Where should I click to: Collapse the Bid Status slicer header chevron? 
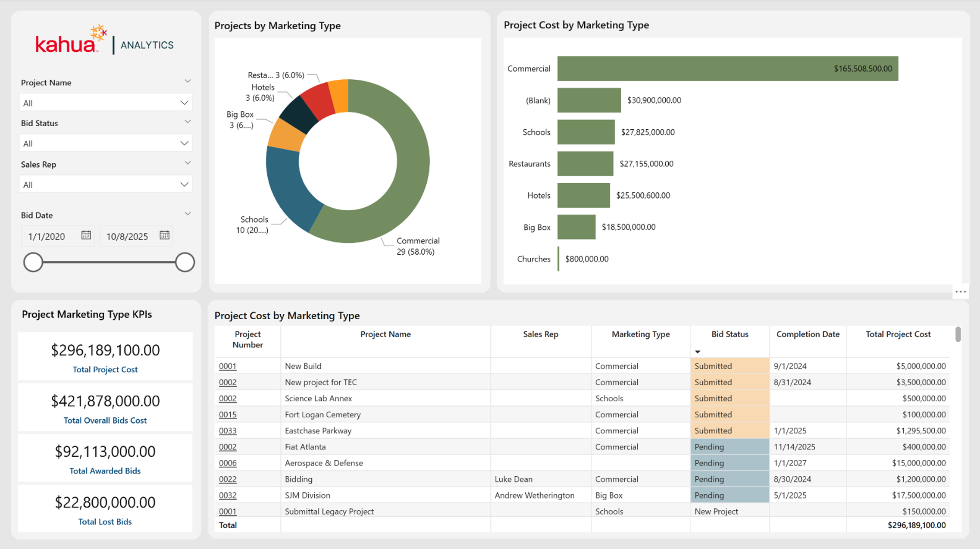188,122
